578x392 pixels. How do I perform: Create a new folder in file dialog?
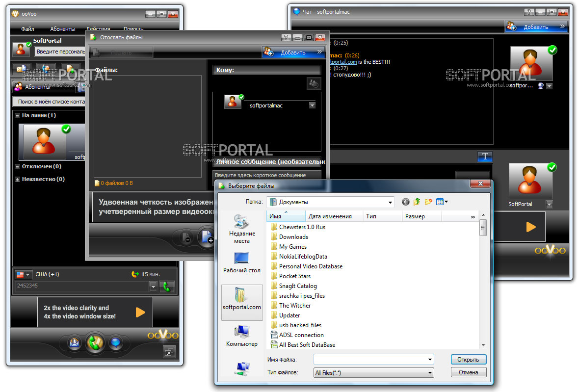[x=428, y=202]
